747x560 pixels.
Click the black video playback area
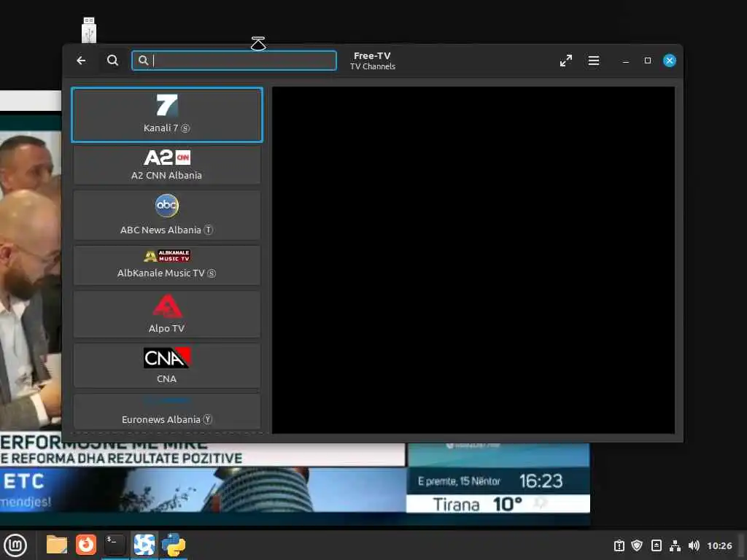[473, 260]
